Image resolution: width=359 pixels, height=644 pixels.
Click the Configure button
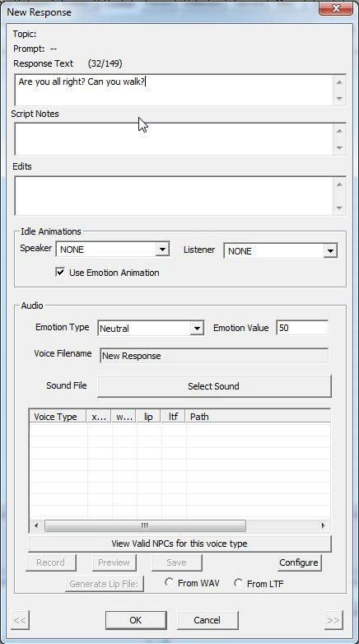tap(299, 562)
